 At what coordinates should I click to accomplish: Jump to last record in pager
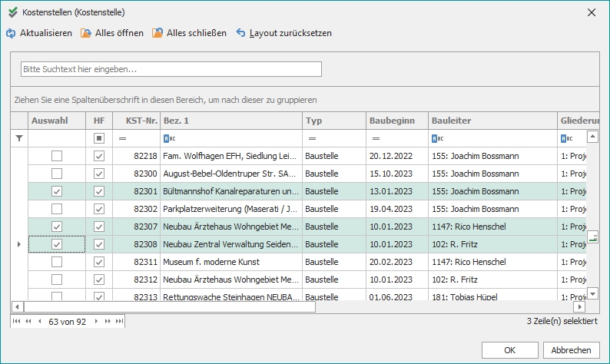tap(119, 320)
